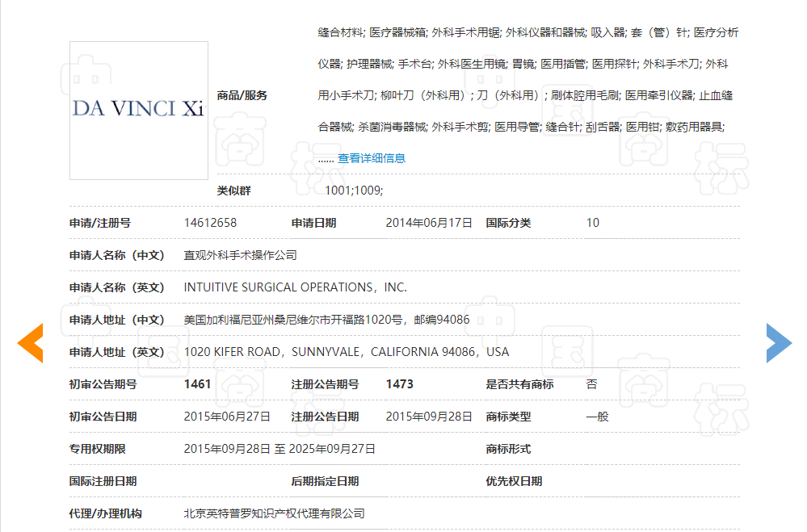Click similar group value 1001;1009;

[354, 191]
